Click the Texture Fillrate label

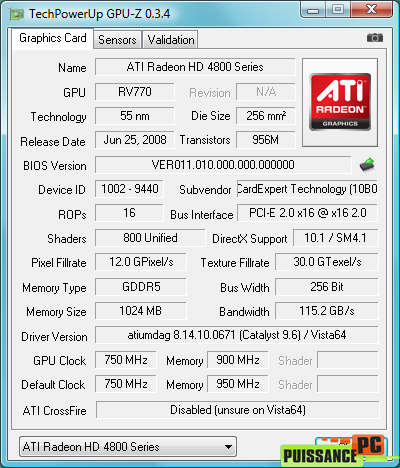[235, 263]
